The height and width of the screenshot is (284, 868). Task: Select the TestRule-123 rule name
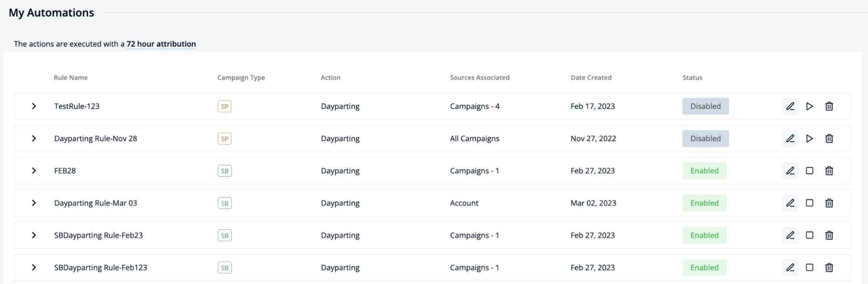pyautogui.click(x=77, y=106)
